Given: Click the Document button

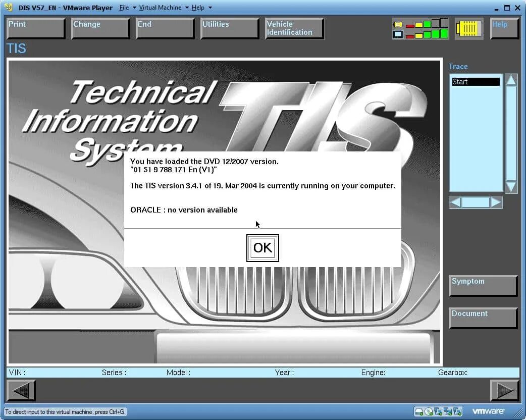Looking at the screenshot, I should click(483, 318).
